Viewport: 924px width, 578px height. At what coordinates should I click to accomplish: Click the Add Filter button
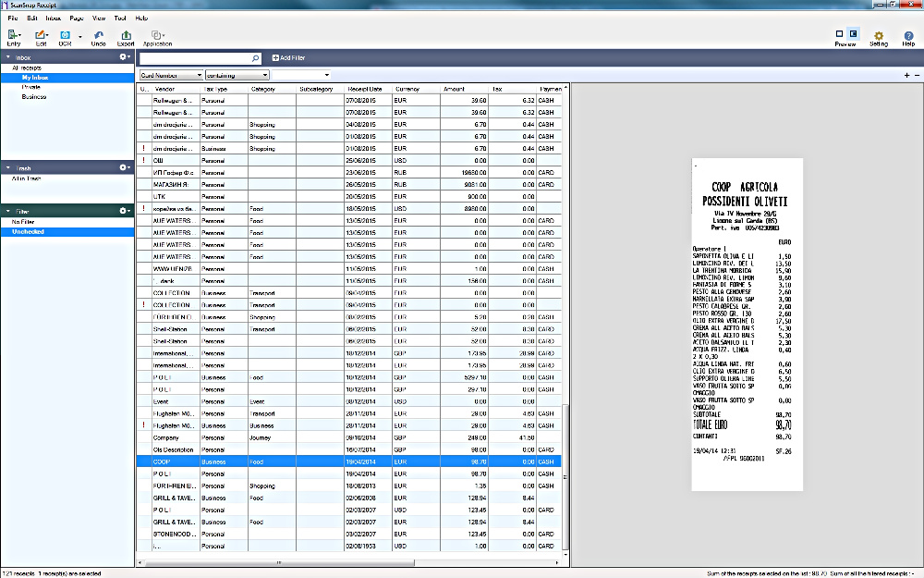[288, 57]
